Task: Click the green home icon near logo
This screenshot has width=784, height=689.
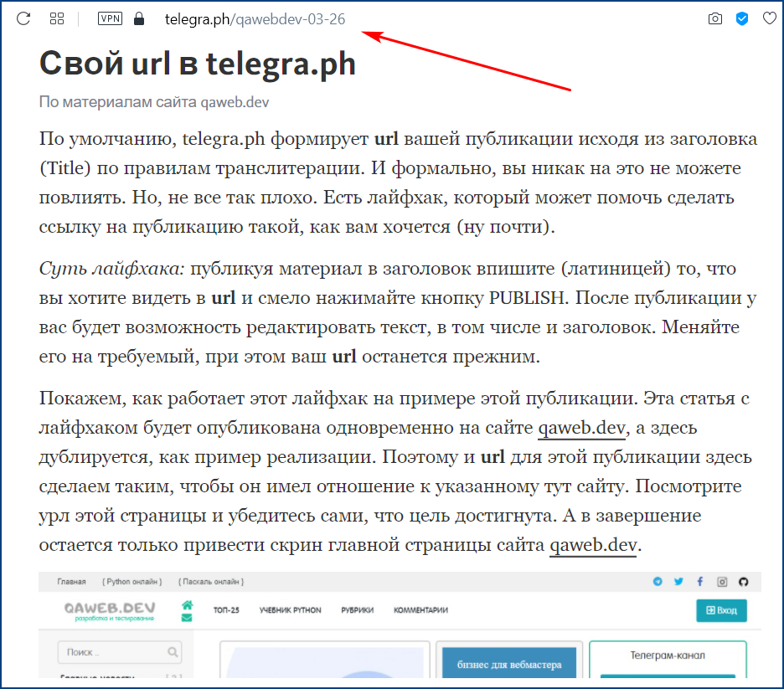Action: click(x=187, y=605)
